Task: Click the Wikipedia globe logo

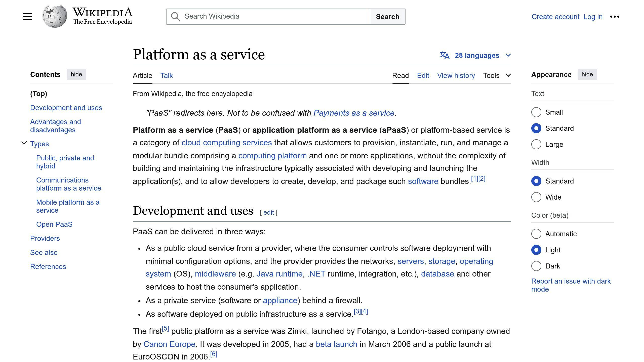Action: pyautogui.click(x=55, y=17)
